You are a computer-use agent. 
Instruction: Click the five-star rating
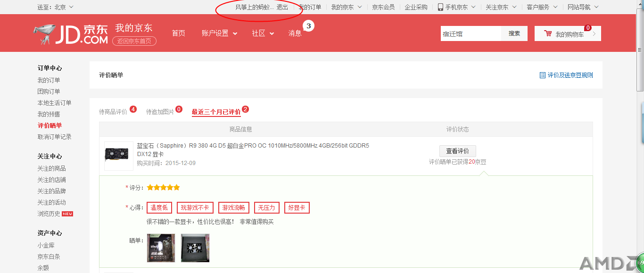coord(163,187)
